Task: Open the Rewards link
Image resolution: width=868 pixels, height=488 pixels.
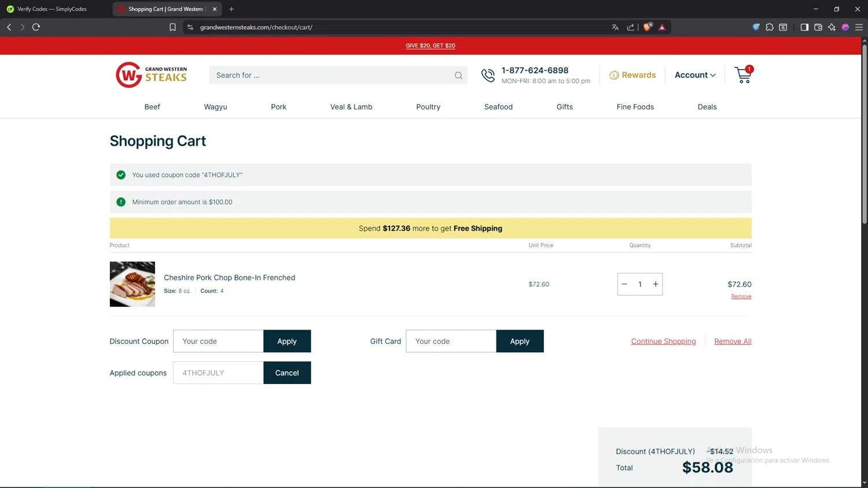Action: 632,75
